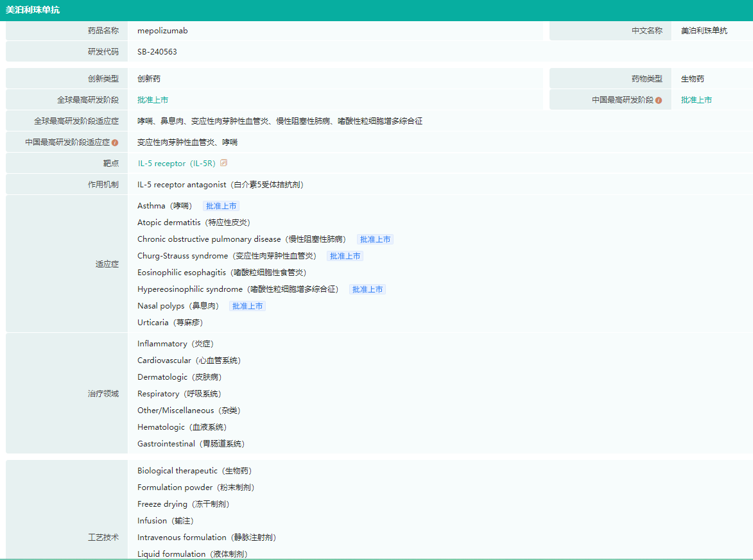This screenshot has width=753, height=560.
Task: Click 批准上市 link for 中国最高研发阶段
Action: (x=696, y=100)
